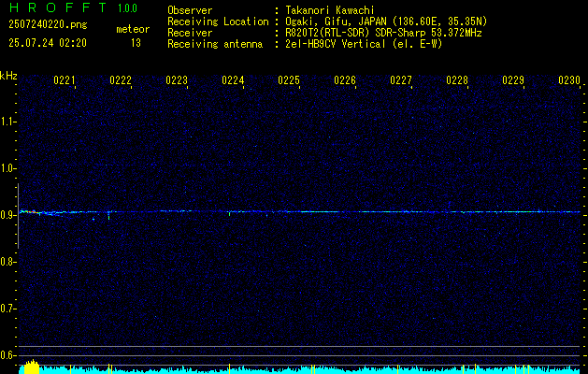Click the observer name Takanori Kawachi

(330, 10)
